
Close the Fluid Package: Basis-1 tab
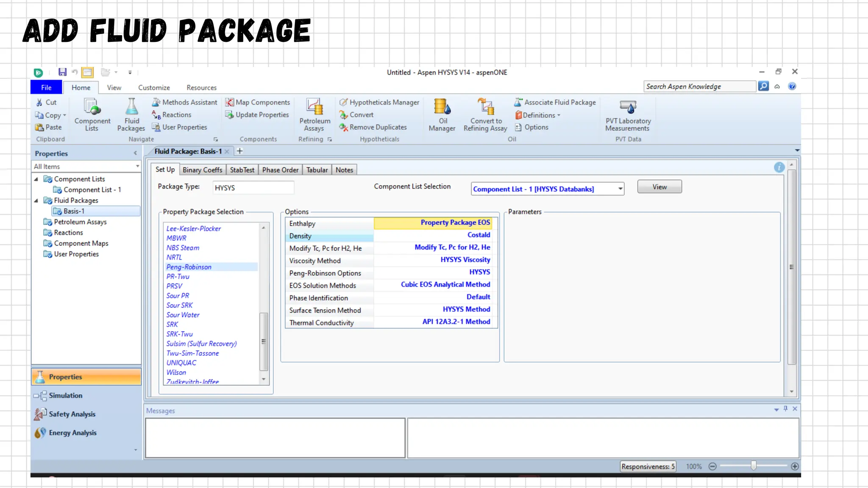[x=227, y=152]
